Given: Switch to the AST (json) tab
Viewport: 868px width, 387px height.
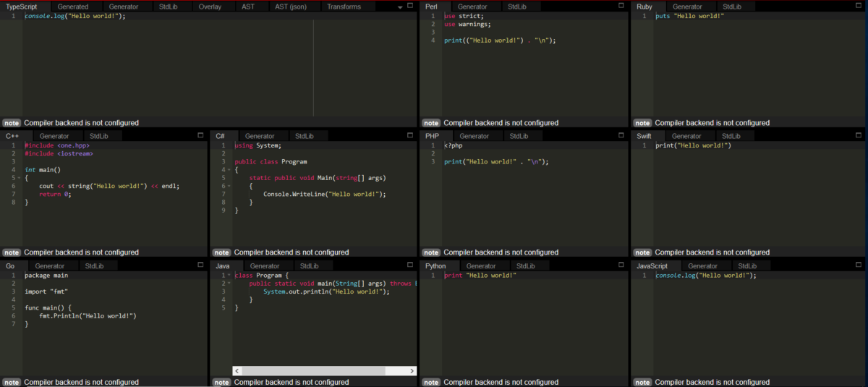Looking at the screenshot, I should point(291,7).
